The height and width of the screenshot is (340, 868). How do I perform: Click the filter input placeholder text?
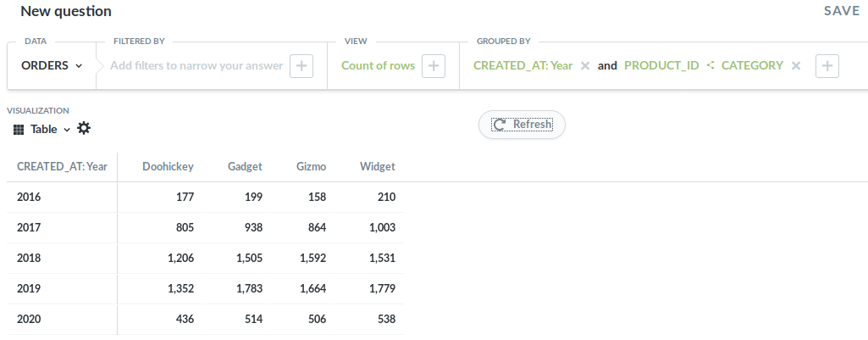click(x=196, y=65)
